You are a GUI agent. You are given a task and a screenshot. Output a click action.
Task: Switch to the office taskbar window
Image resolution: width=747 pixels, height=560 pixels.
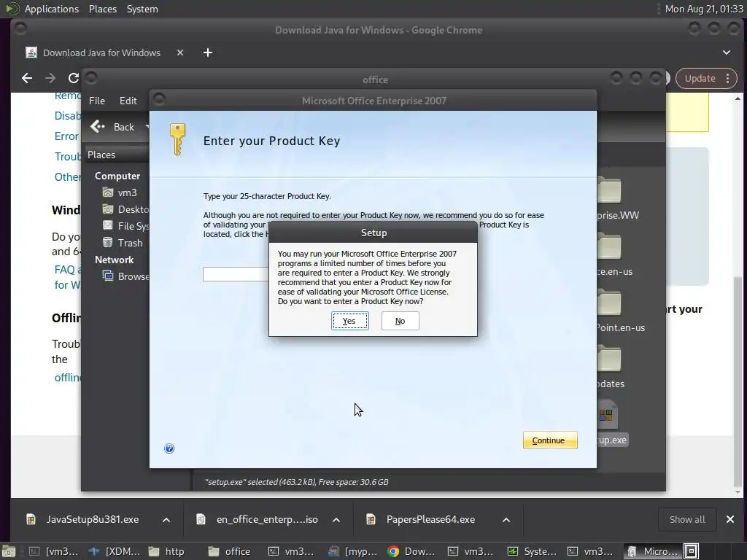click(x=230, y=551)
